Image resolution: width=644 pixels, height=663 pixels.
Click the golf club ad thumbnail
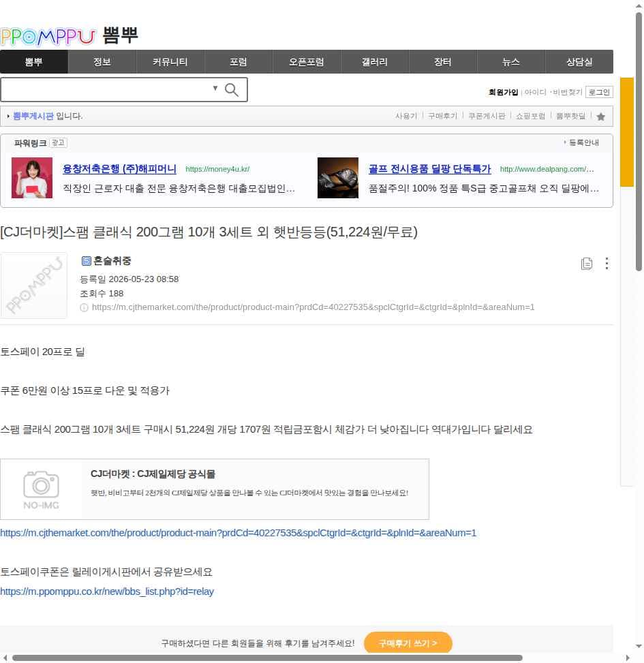click(x=338, y=178)
